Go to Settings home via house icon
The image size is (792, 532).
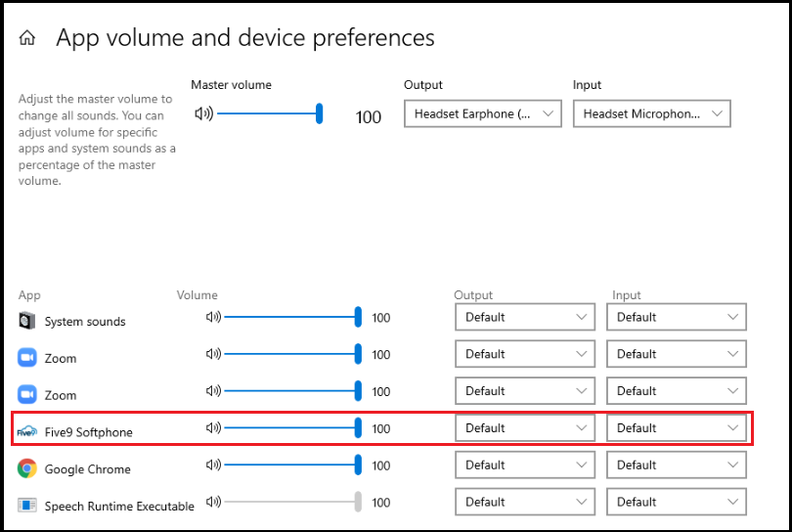(27, 38)
